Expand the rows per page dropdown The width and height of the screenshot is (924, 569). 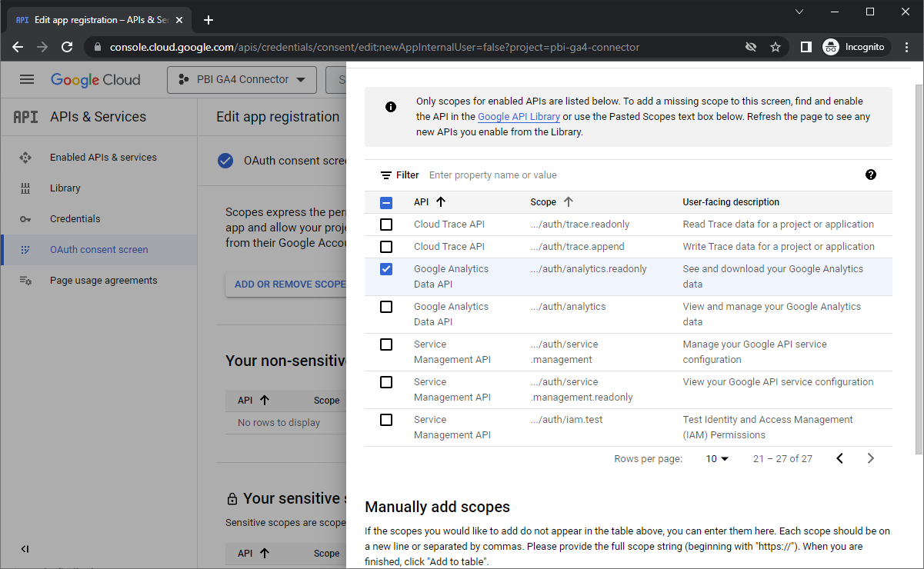click(x=717, y=458)
